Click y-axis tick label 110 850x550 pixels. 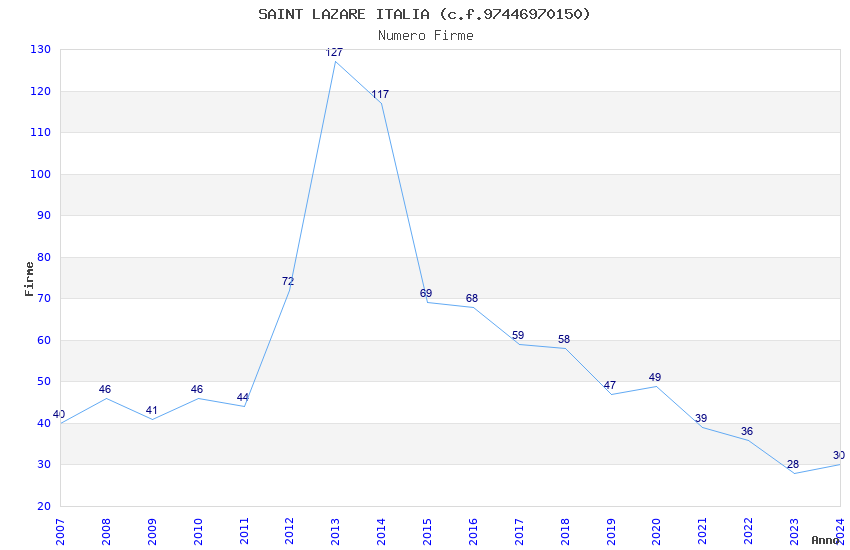click(x=41, y=132)
